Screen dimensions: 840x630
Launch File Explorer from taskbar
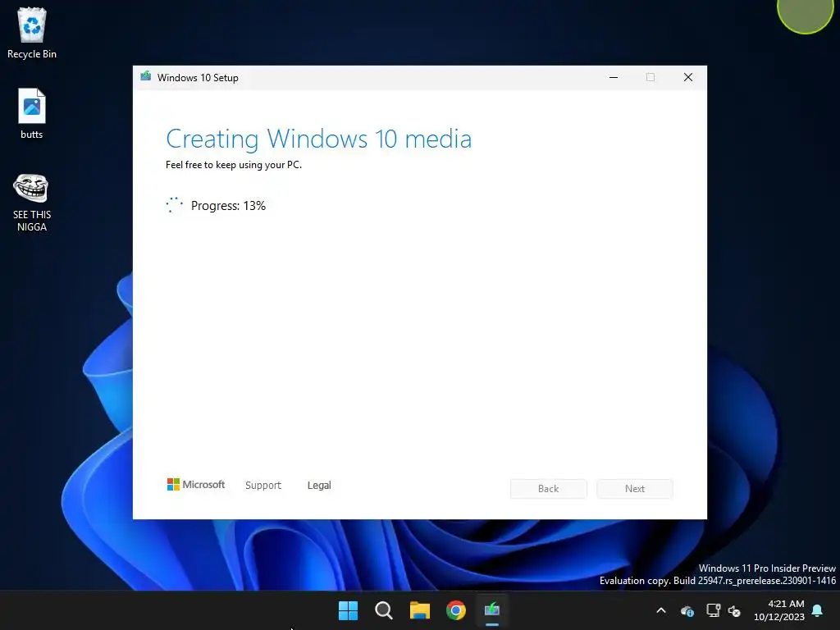pos(420,610)
